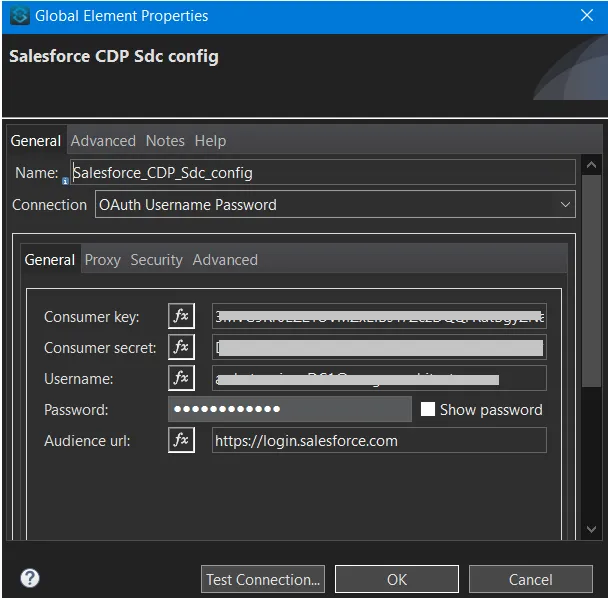Open the Notes tab

click(165, 141)
